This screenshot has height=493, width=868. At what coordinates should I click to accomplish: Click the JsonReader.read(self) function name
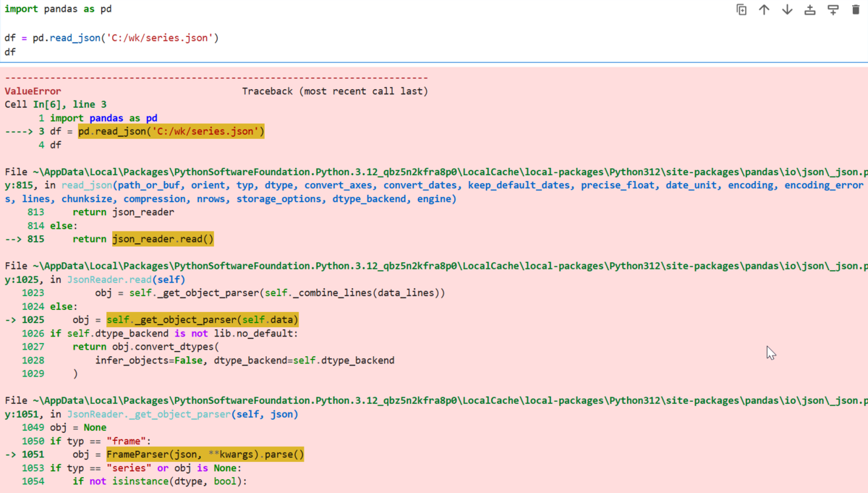point(127,279)
